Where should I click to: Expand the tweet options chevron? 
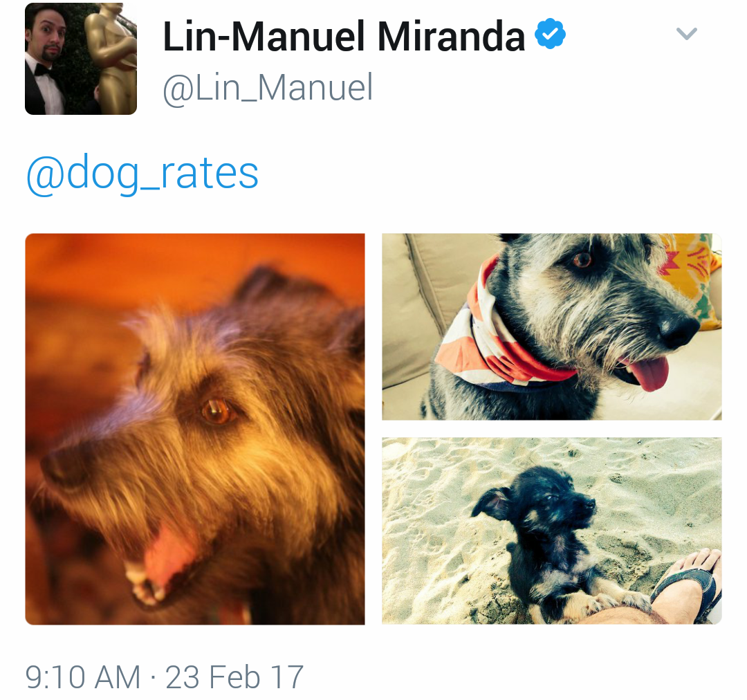687,33
